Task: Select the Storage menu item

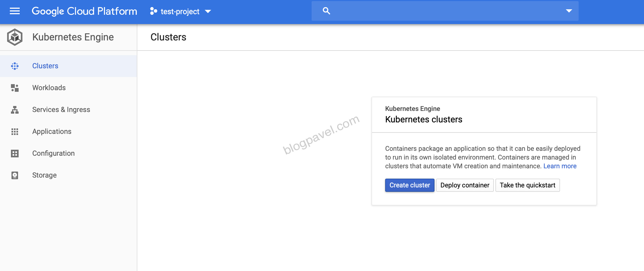Action: click(44, 175)
